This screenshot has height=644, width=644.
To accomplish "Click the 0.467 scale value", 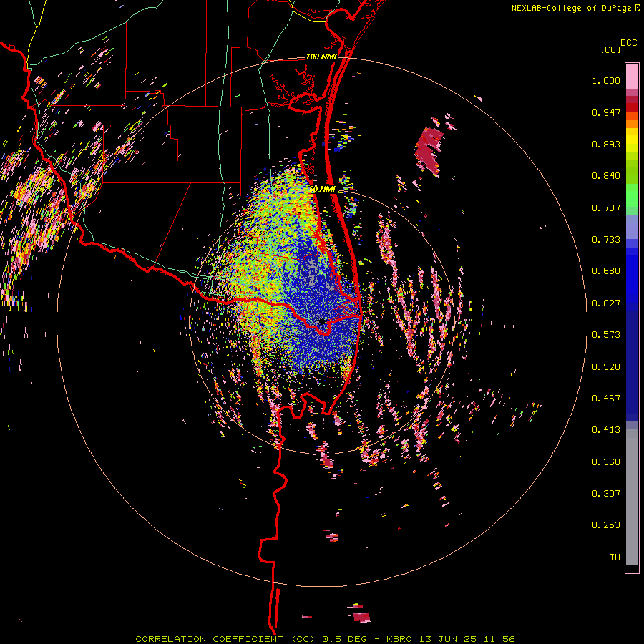I will 606,399.
